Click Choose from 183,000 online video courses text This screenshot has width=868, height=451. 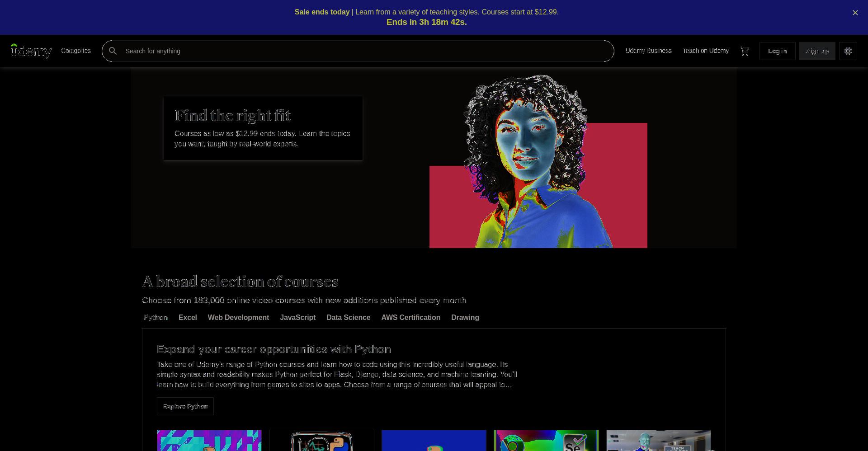click(304, 301)
